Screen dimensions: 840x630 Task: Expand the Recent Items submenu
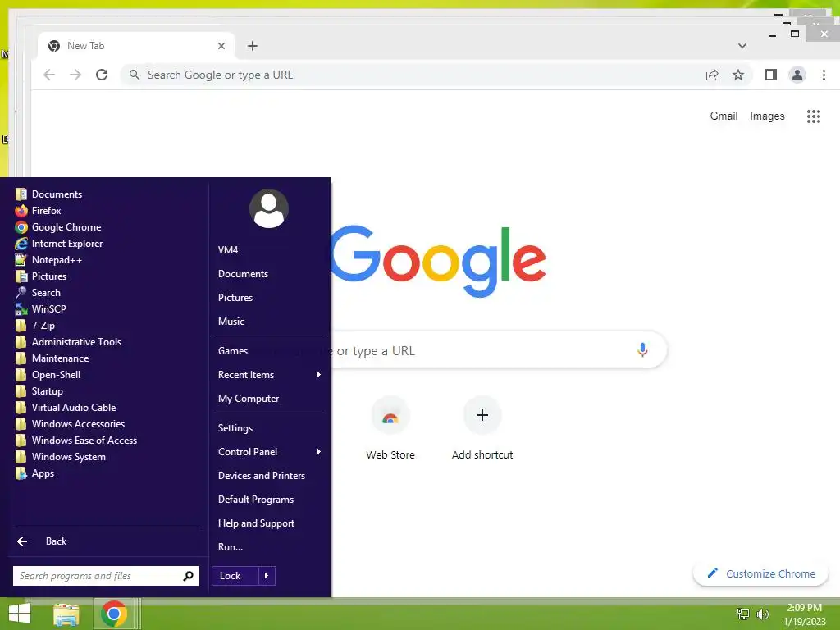(x=269, y=375)
